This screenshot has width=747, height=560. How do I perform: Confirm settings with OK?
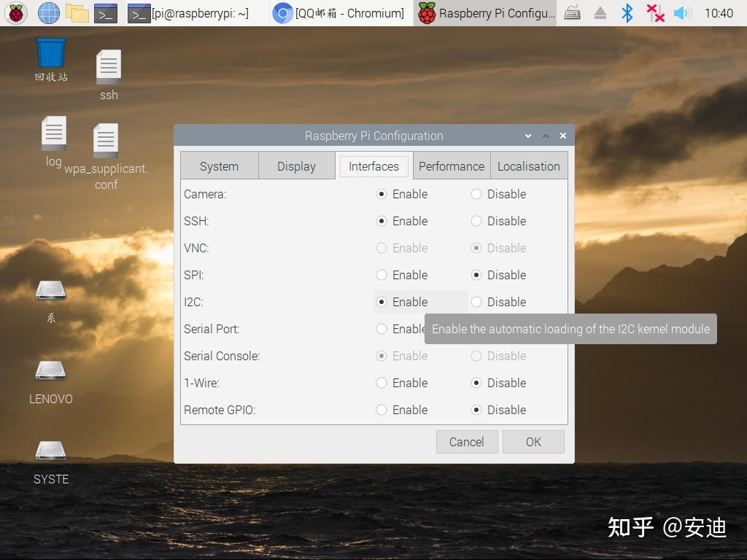point(533,442)
